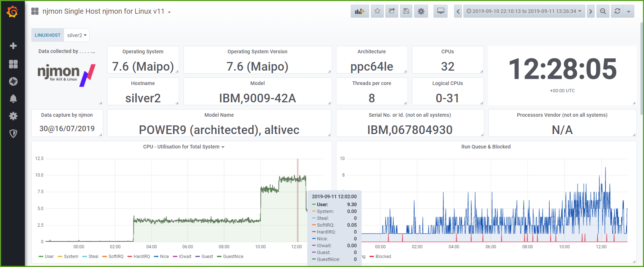The height and width of the screenshot is (267, 644).
Task: Star this dashboard as favorite
Action: (377, 11)
